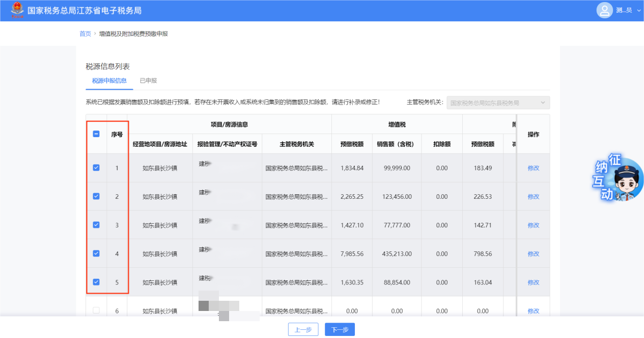Screen dimensions: 644x338
Task: Uncheck the checkbox for row 1
Action: coord(96,168)
